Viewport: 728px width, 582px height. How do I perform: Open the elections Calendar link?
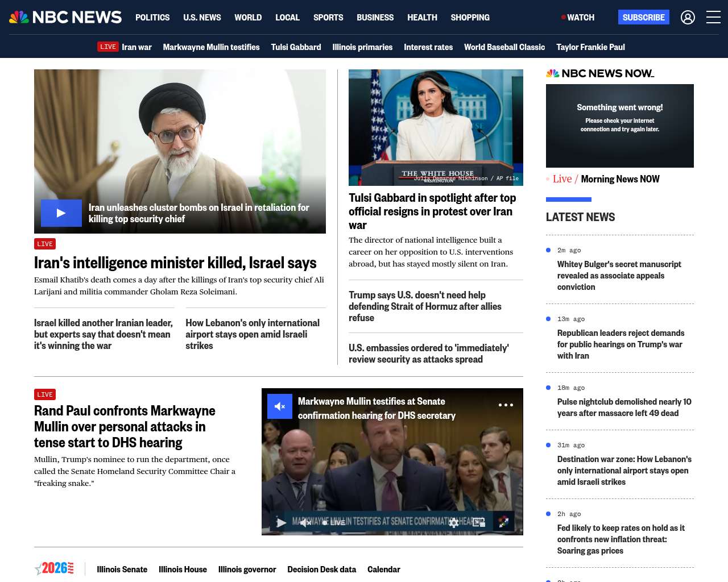click(x=384, y=569)
